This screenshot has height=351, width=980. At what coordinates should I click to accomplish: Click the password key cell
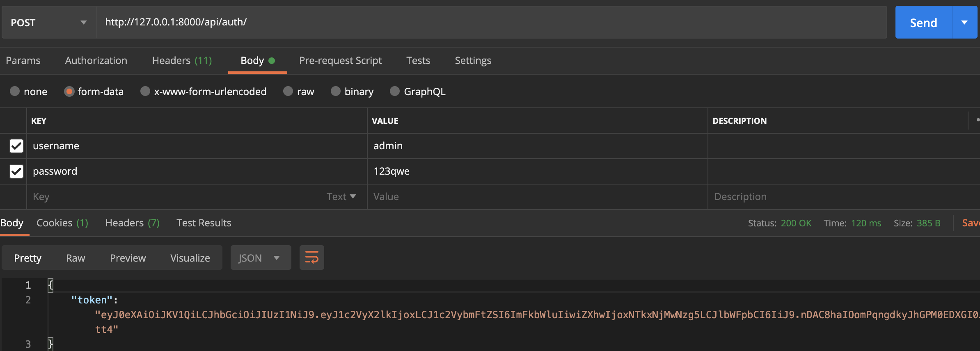pyautogui.click(x=197, y=171)
